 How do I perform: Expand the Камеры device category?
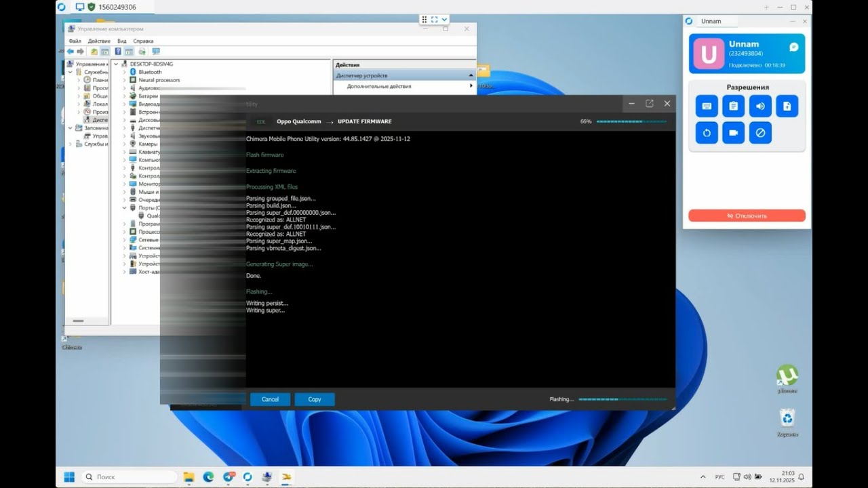click(x=124, y=144)
